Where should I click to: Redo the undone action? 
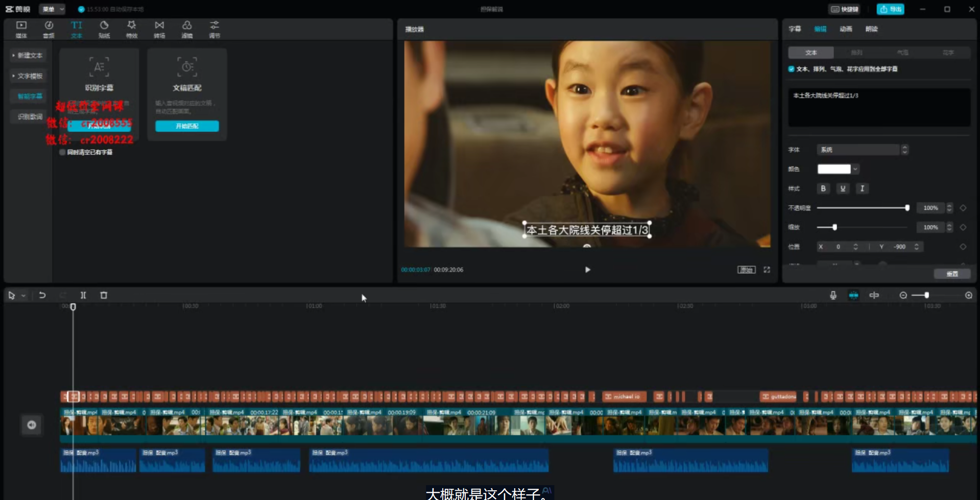pos(63,295)
